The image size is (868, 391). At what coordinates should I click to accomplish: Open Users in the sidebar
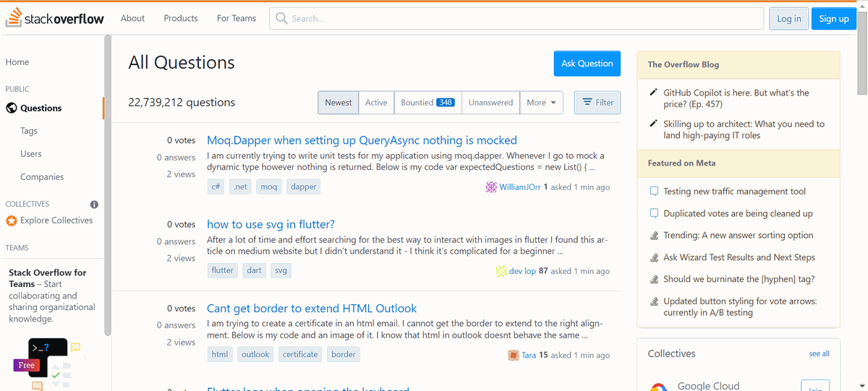[x=31, y=154]
